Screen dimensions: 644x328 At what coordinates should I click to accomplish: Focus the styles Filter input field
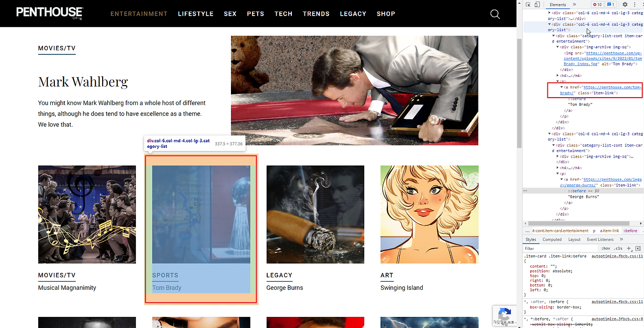coord(561,249)
